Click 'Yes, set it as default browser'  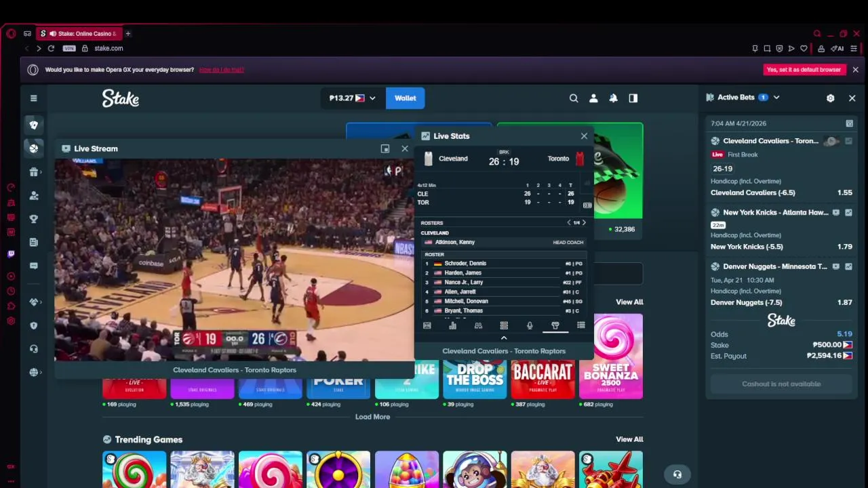tap(804, 70)
